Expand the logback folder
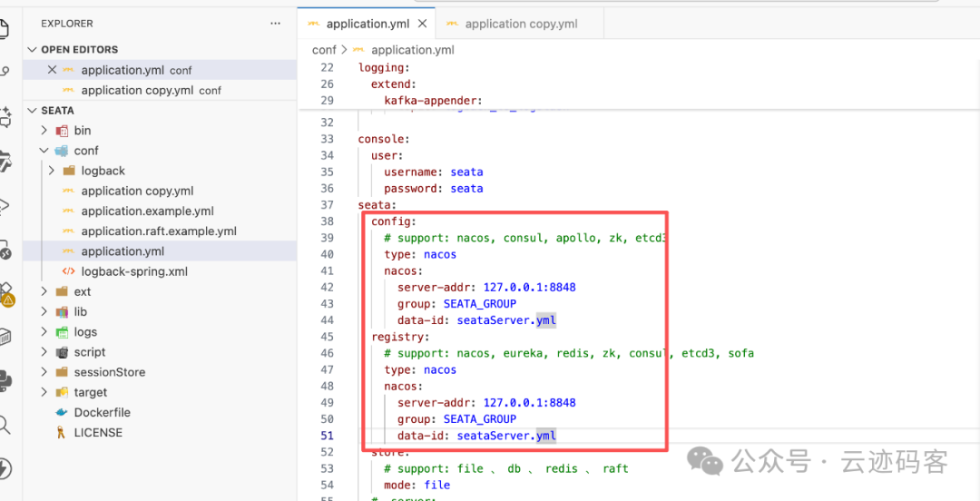 coord(51,171)
